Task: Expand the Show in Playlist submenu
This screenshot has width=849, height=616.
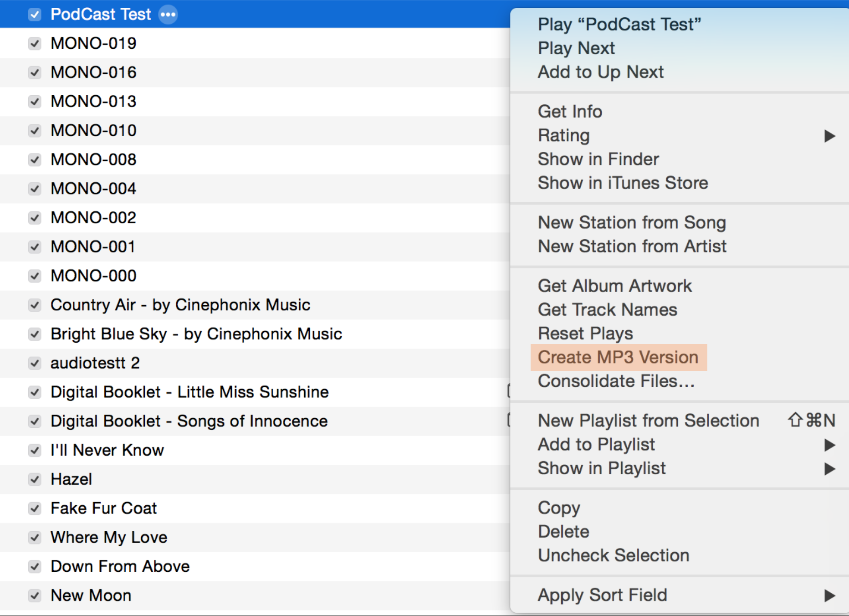Action: (x=829, y=468)
